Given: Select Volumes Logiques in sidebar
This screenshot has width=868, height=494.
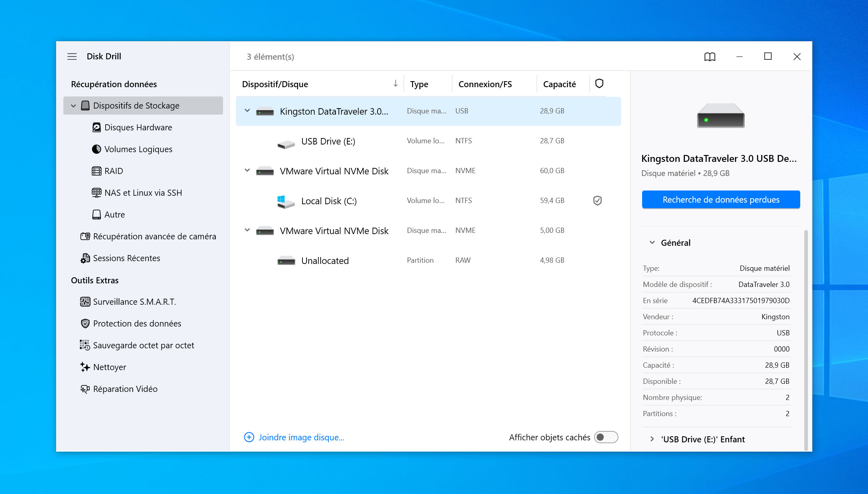Looking at the screenshot, I should tap(138, 149).
